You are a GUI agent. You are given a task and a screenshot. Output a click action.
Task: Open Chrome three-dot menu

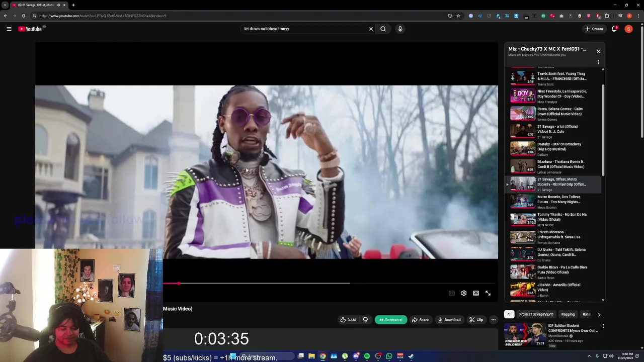(637, 16)
